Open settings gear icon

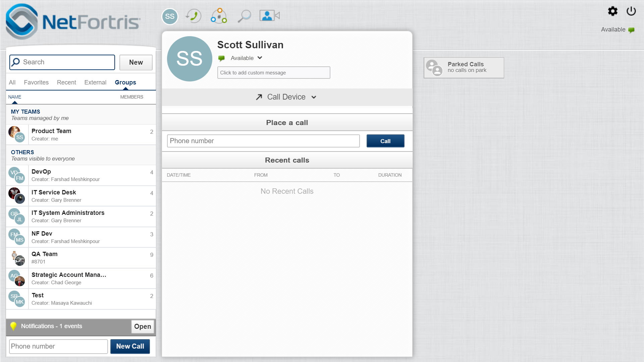tap(612, 11)
